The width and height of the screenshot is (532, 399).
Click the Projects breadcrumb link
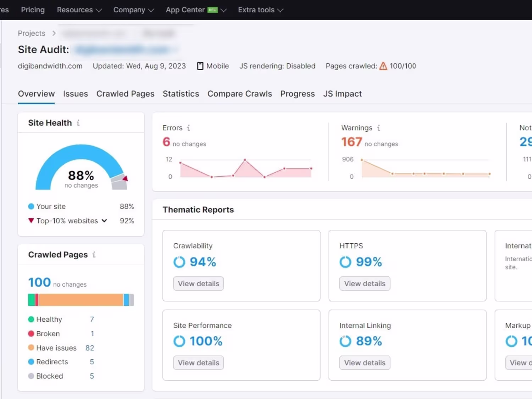32,33
